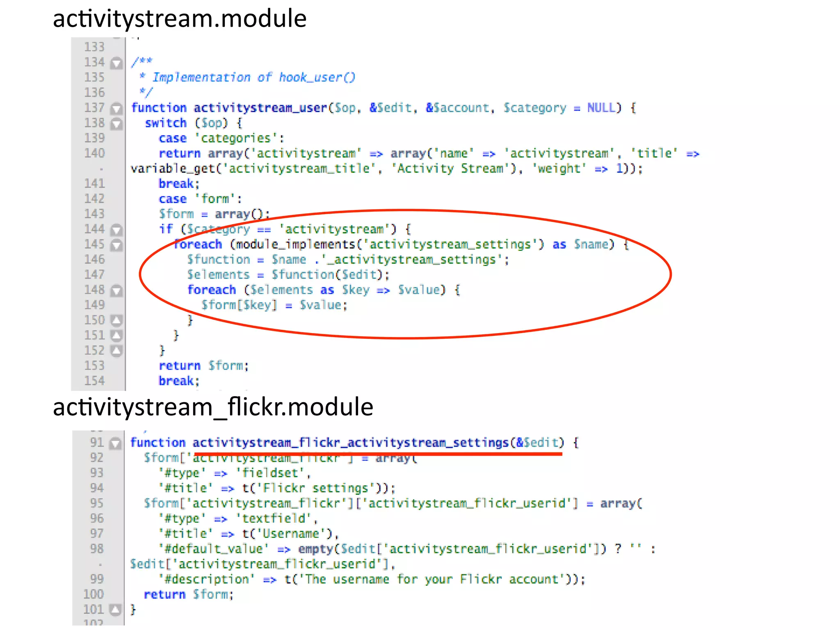Viewport: 840px width, 630px height.
Task: Click the "'#type' => 'textfield'" line
Action: coord(238,518)
